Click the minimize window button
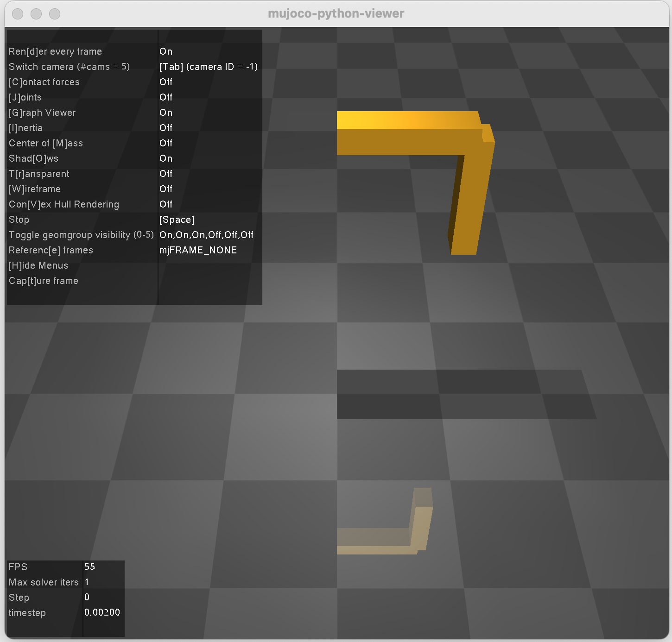This screenshot has width=672, height=642. 36,14
